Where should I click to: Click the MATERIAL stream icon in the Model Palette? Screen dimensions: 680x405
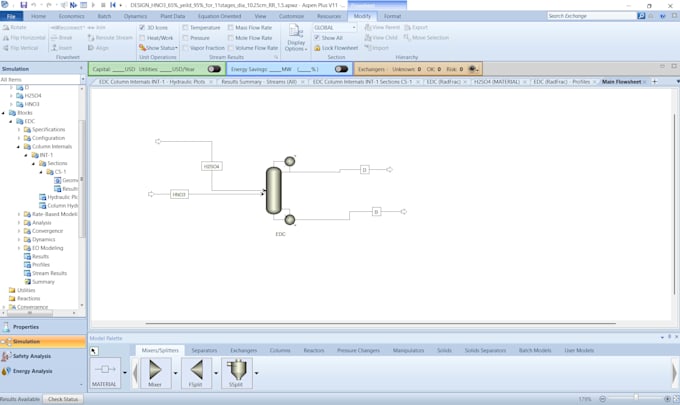[105, 372]
